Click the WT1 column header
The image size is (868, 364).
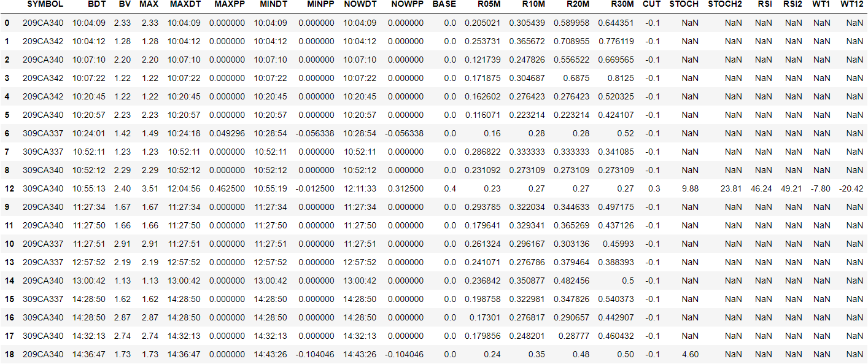pyautogui.click(x=821, y=4)
